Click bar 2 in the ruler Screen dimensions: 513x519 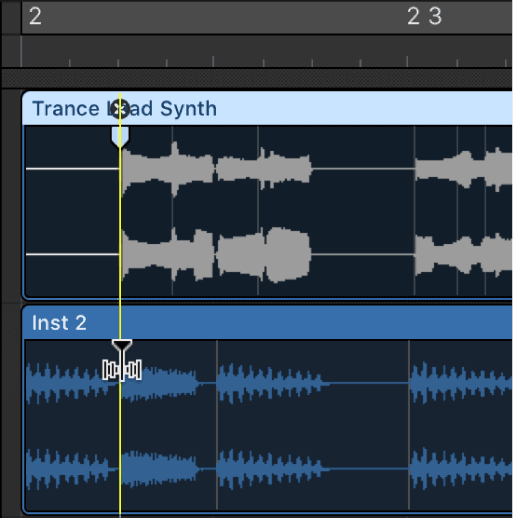pyautogui.click(x=35, y=16)
